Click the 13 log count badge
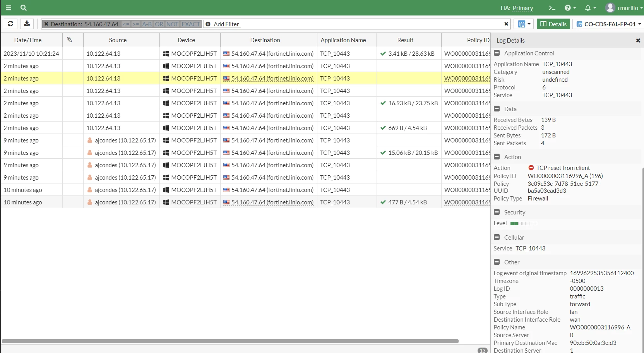 [x=482, y=350]
